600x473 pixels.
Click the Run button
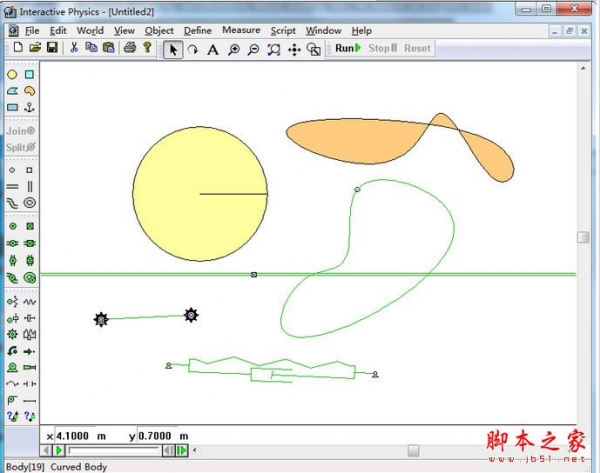point(348,48)
